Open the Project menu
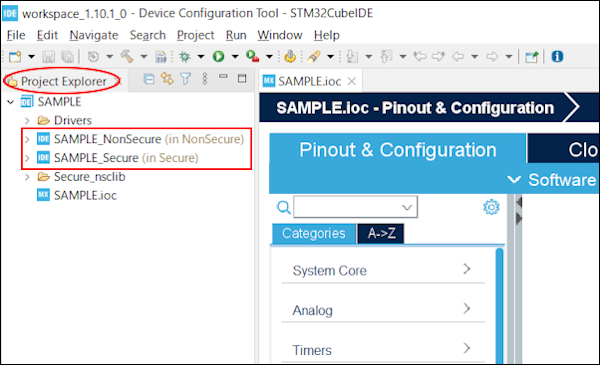This screenshot has height=365, width=600. point(195,35)
